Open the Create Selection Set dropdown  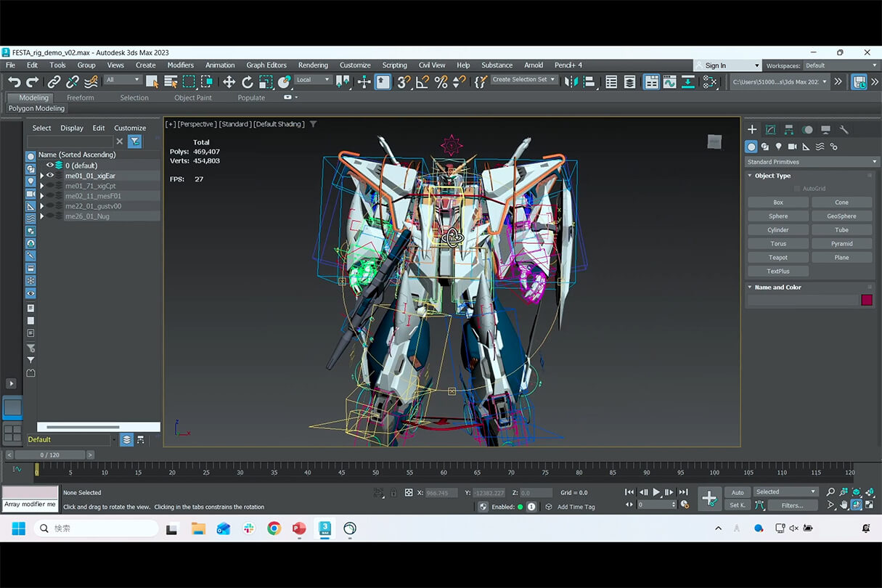[524, 80]
